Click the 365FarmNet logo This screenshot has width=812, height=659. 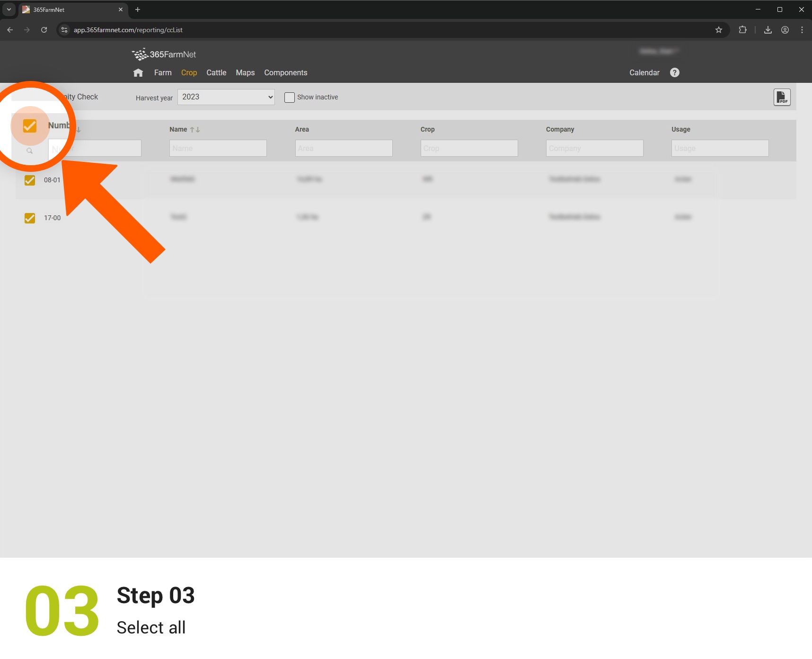click(x=164, y=54)
